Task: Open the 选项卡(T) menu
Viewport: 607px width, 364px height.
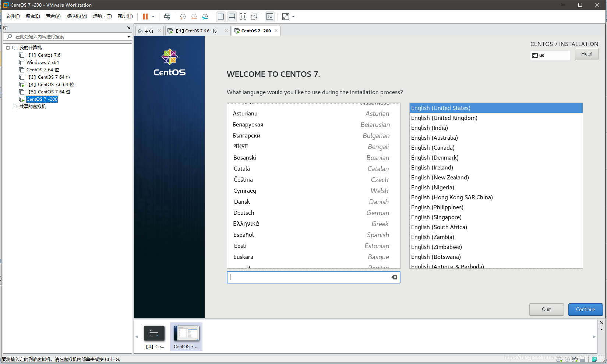Action: tap(102, 16)
